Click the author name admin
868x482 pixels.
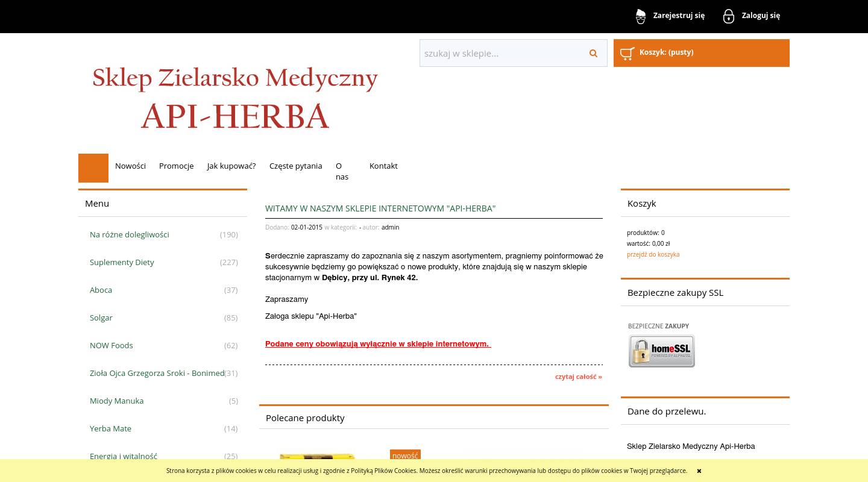click(390, 227)
